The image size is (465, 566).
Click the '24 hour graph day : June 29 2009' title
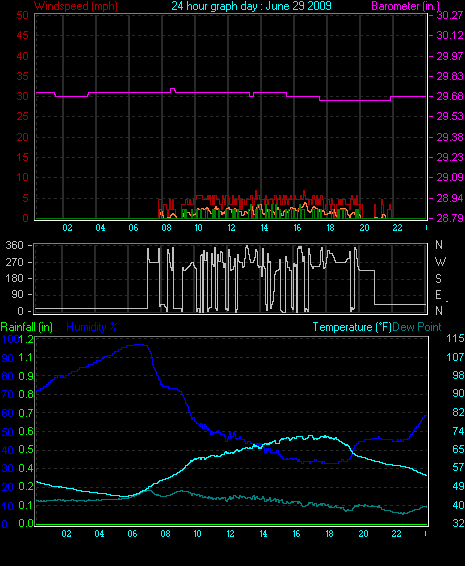[x=251, y=6]
